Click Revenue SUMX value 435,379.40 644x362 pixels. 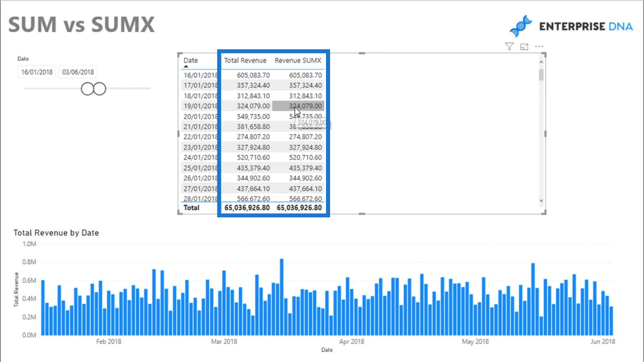click(305, 168)
